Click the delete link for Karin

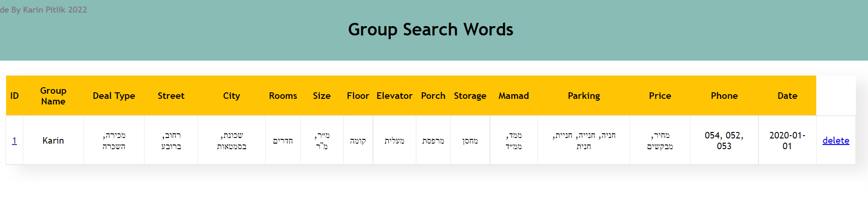click(836, 140)
